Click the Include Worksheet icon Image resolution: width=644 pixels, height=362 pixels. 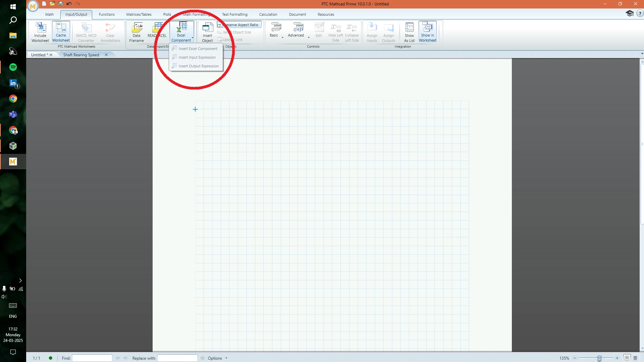pyautogui.click(x=40, y=32)
